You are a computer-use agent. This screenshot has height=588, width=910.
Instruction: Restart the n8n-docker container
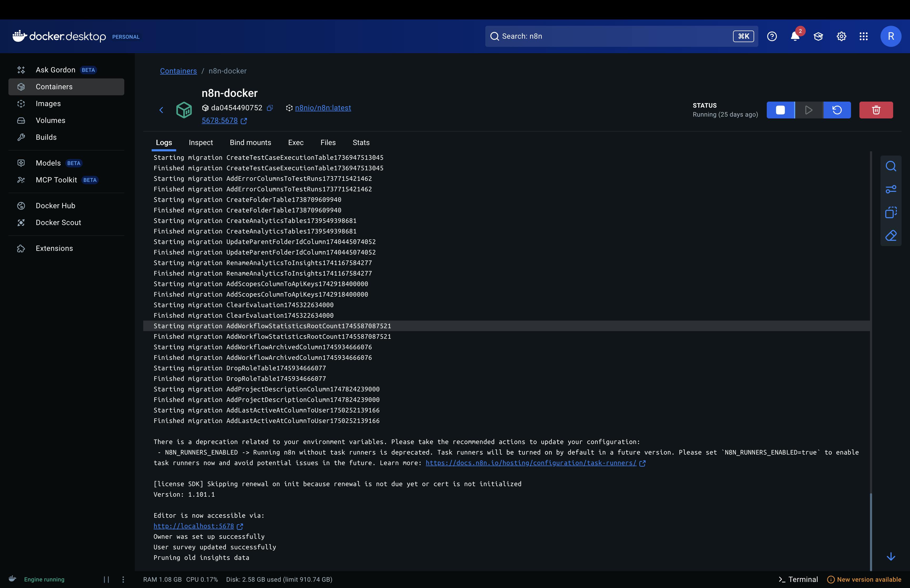(x=837, y=110)
